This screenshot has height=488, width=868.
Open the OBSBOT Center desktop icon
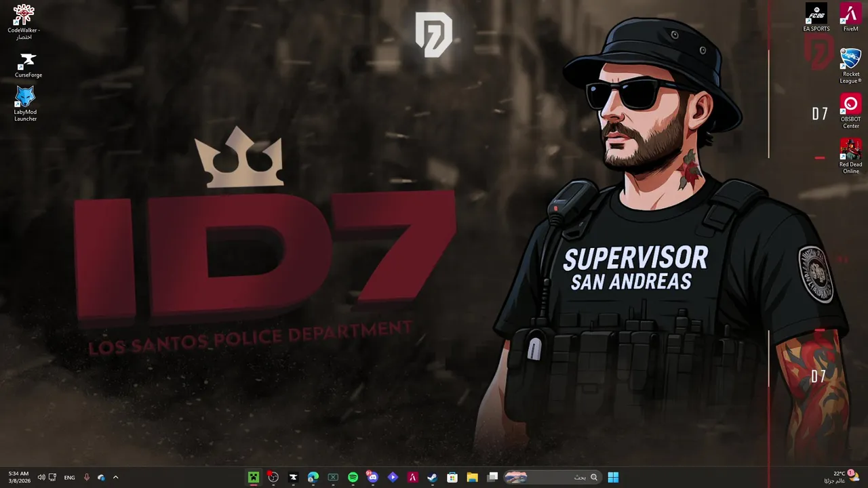(x=850, y=111)
